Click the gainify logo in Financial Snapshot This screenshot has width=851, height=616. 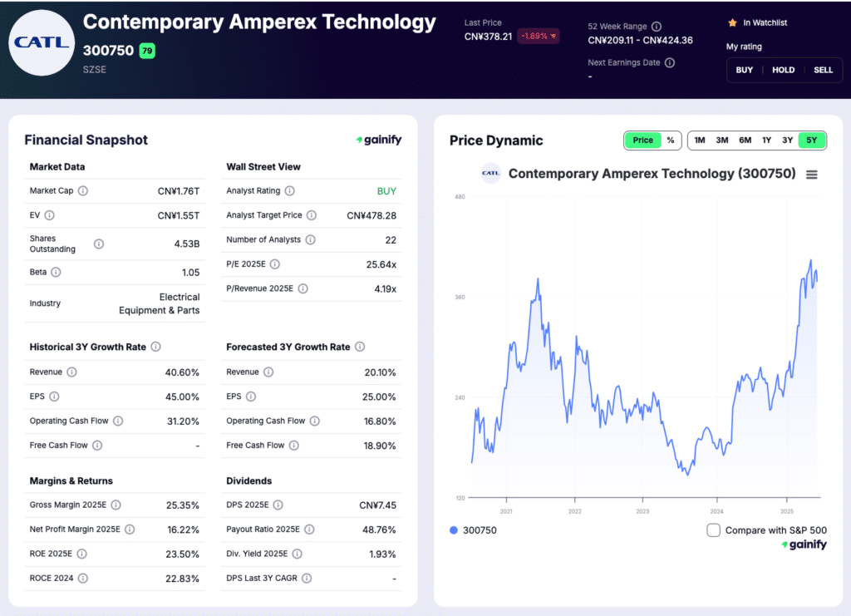tap(378, 140)
